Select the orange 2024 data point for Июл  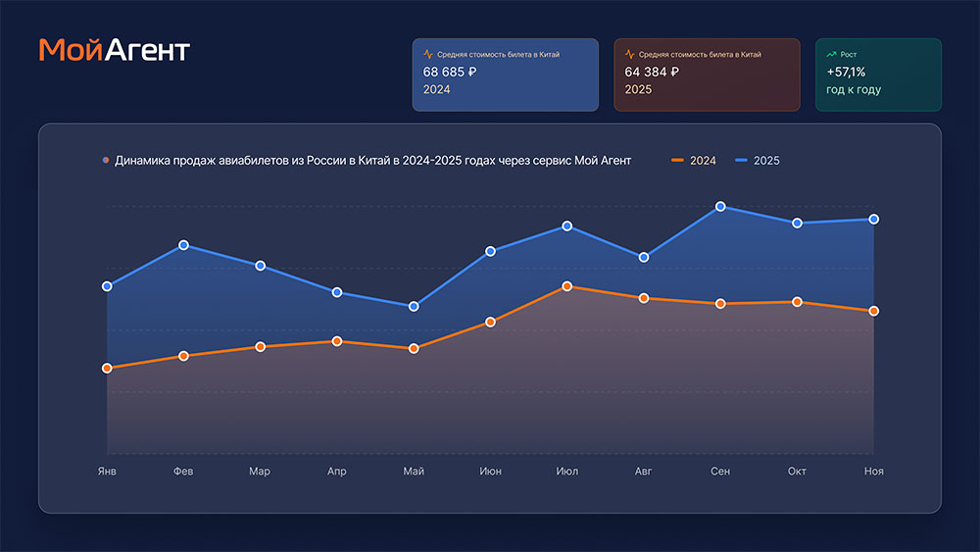567,286
